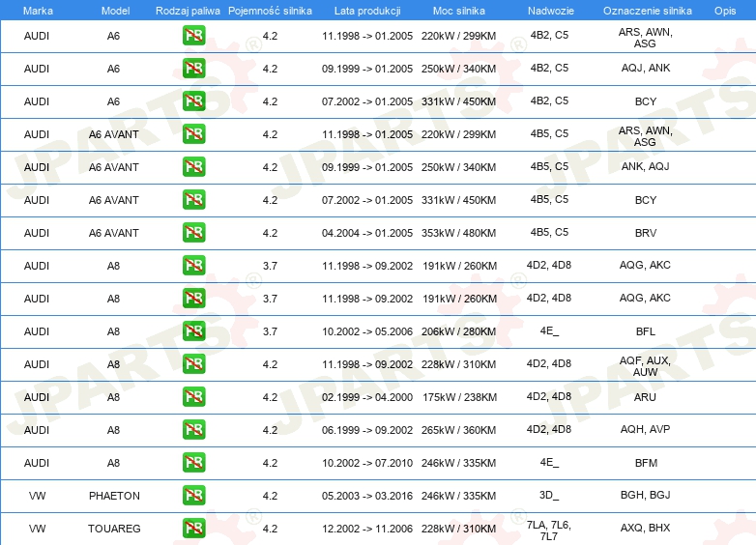Click the fuel icon in the A8 AQH, AVP row
This screenshot has width=756, height=545.
193,429
